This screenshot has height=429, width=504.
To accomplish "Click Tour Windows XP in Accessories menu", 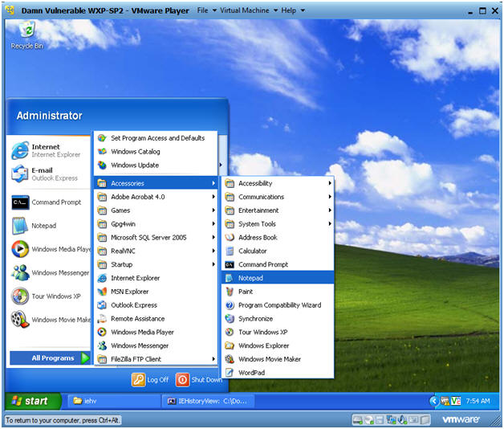I will click(x=278, y=332).
